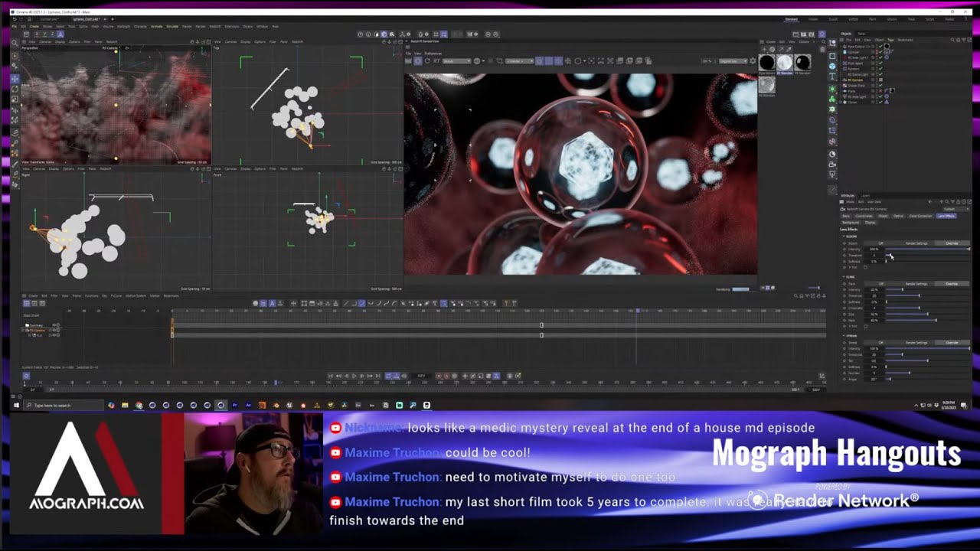Open the Redshift main menu
980x551 pixels.
pos(215,26)
